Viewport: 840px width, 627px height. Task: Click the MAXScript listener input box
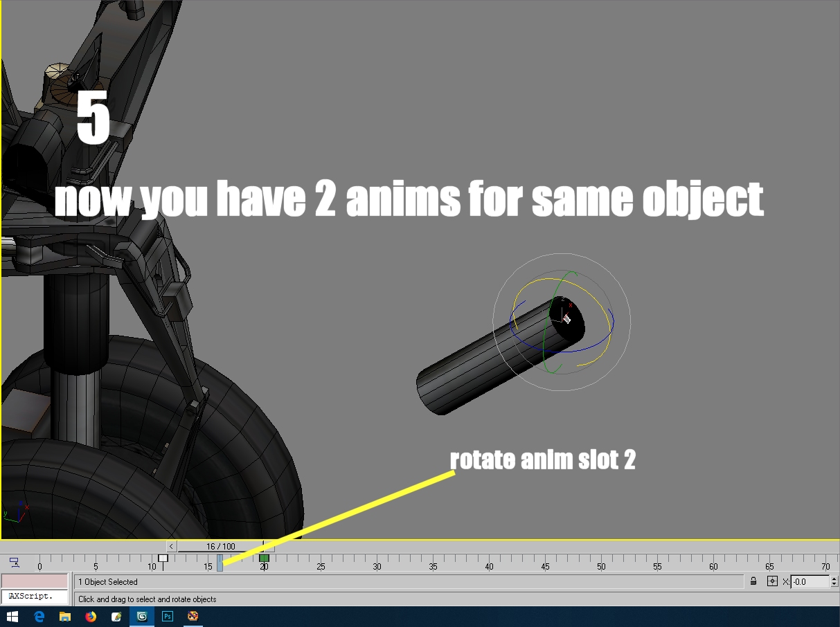point(35,597)
